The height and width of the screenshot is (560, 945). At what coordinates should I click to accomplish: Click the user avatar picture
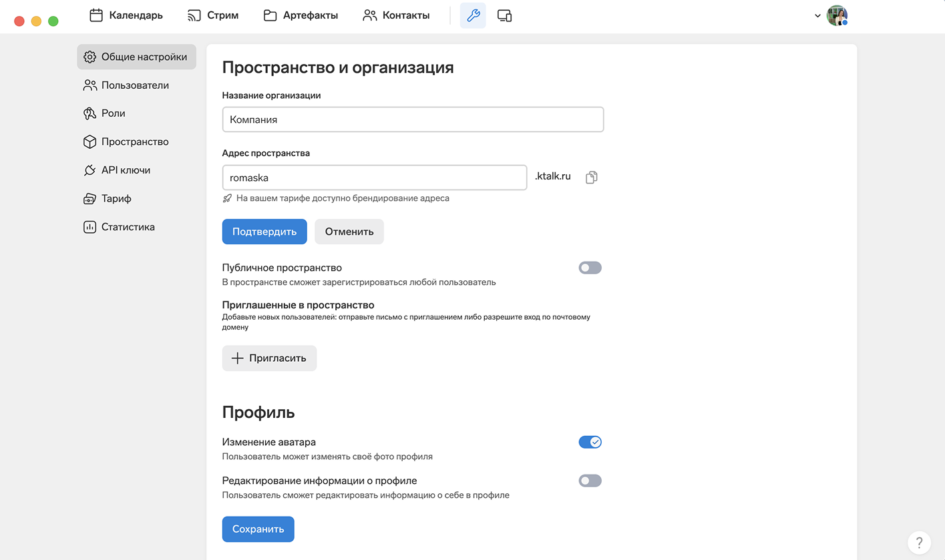pyautogui.click(x=837, y=15)
